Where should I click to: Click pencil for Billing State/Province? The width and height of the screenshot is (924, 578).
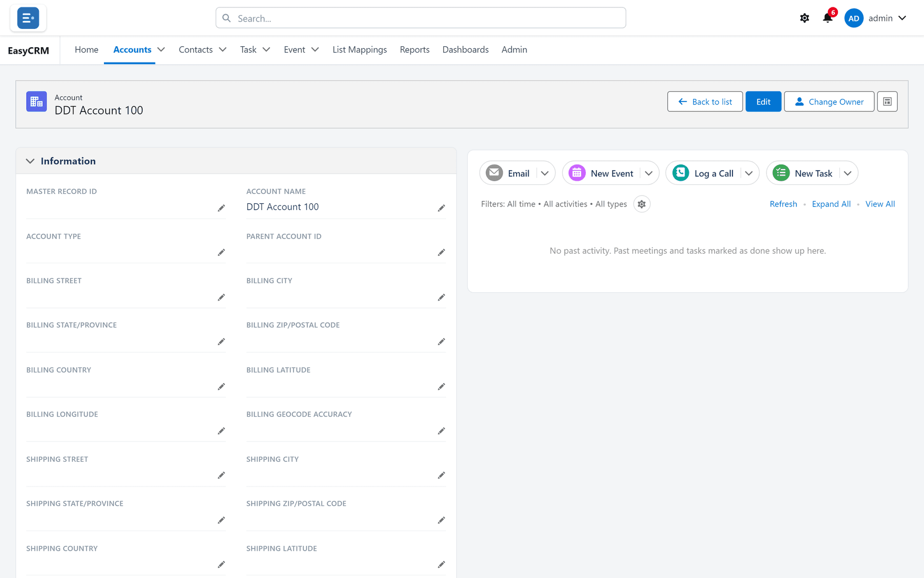click(x=221, y=342)
